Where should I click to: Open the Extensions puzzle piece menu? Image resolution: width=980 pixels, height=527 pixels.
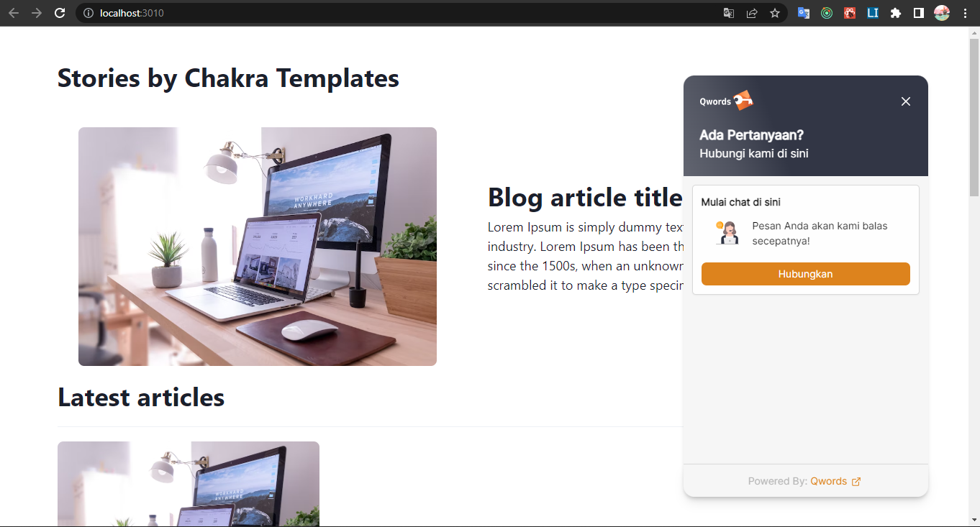pyautogui.click(x=896, y=13)
